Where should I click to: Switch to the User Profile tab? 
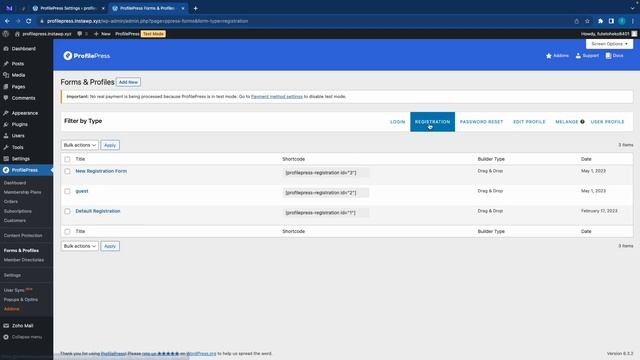[x=607, y=122]
